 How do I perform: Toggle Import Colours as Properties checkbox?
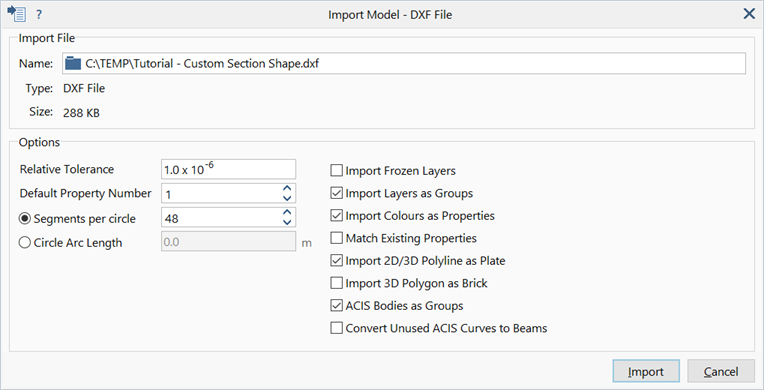337,215
